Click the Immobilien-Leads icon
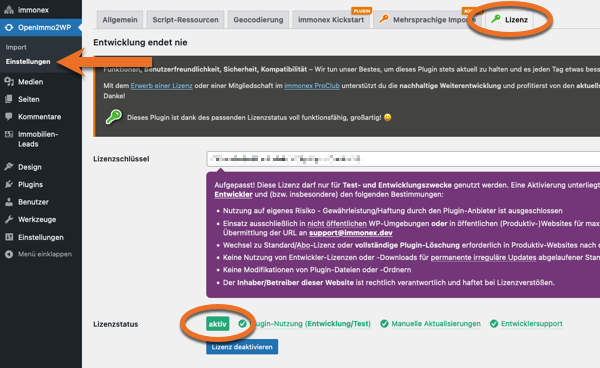 pyautogui.click(x=9, y=134)
